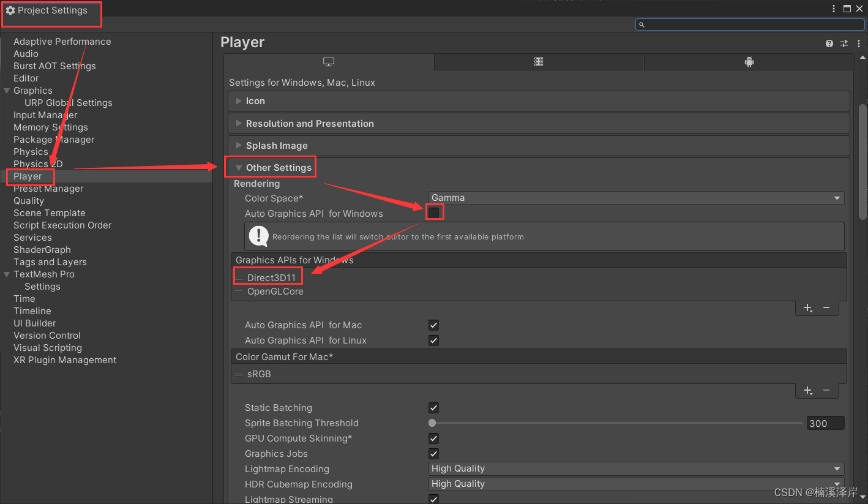
Task: Focus the settings search field
Action: 750,24
